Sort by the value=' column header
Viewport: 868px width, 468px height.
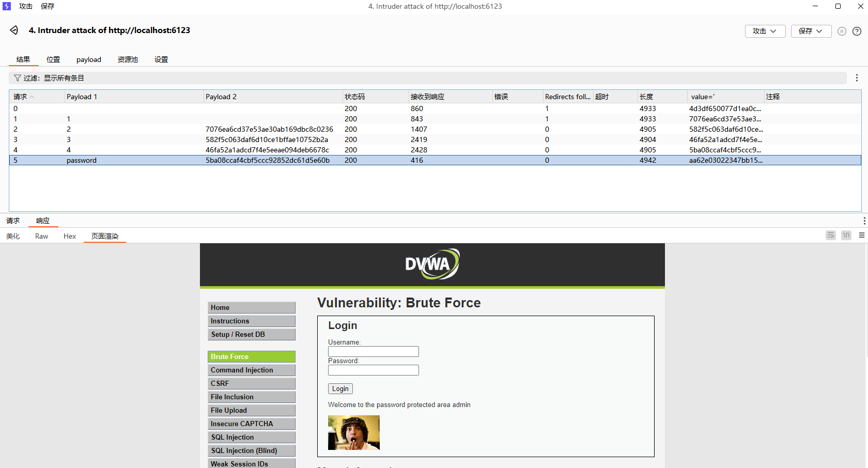click(726, 97)
